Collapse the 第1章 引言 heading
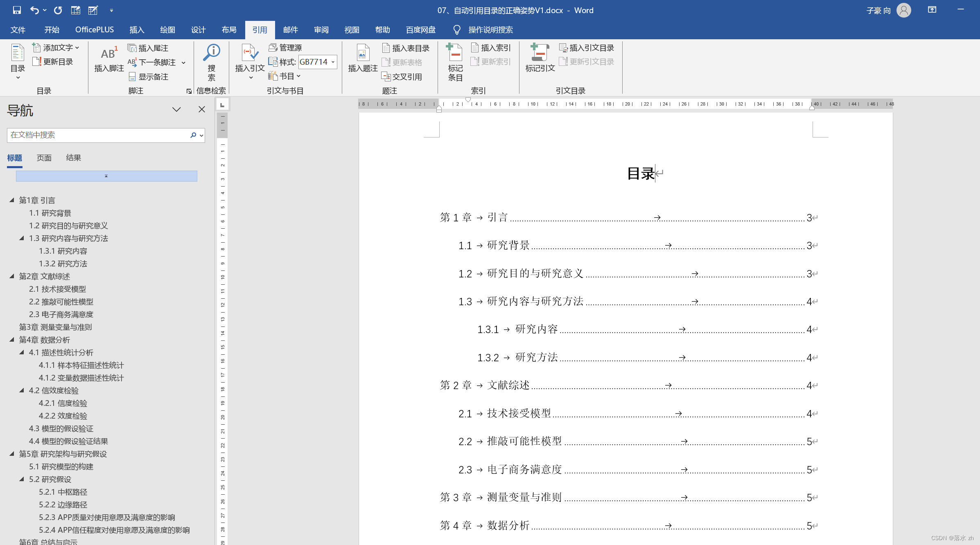Image resolution: width=980 pixels, height=545 pixels. (x=12, y=200)
